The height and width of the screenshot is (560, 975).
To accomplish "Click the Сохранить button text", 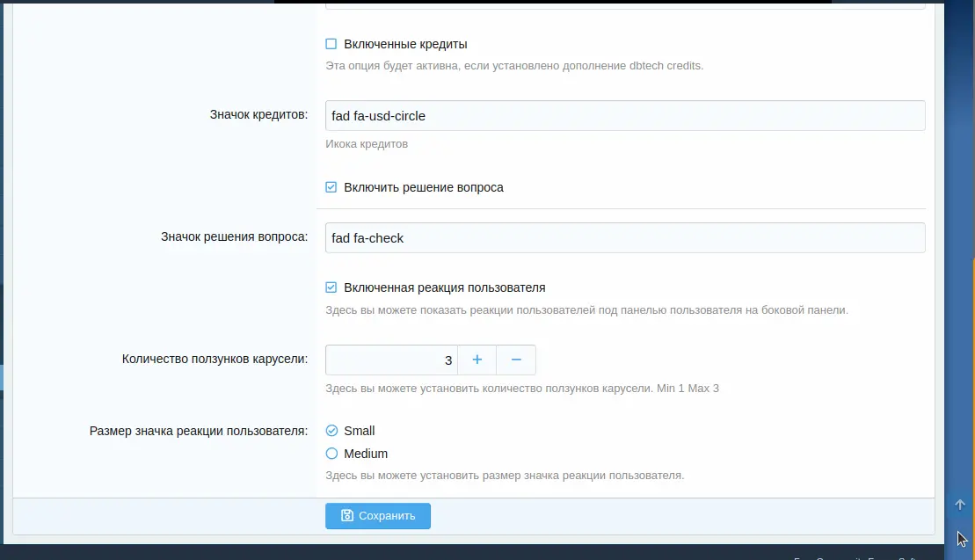I will tap(387, 516).
